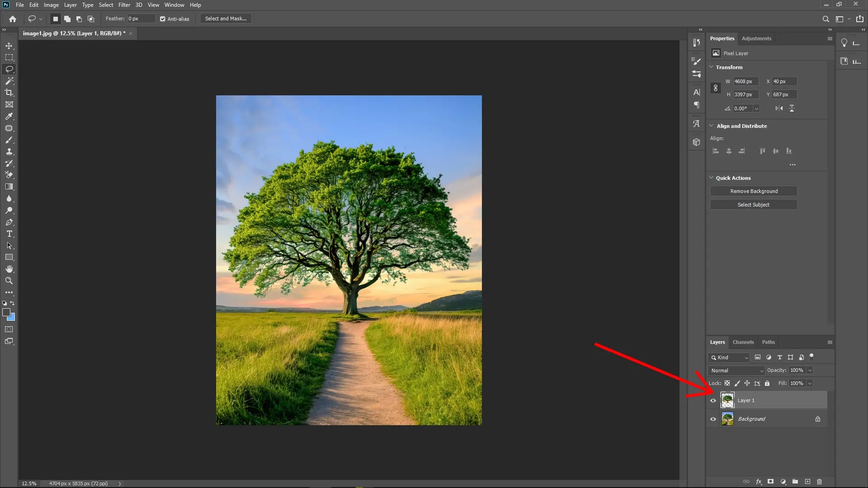Add a layer mask in the Layers panel

771,482
